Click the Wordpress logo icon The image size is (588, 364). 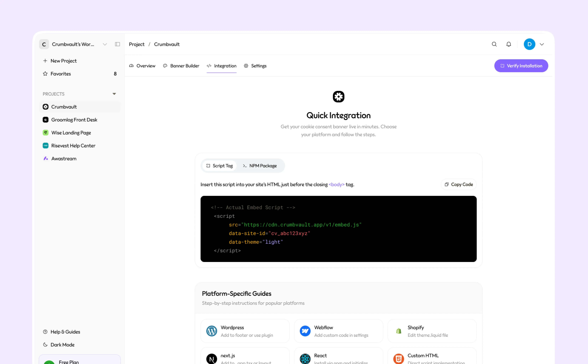pos(212,331)
